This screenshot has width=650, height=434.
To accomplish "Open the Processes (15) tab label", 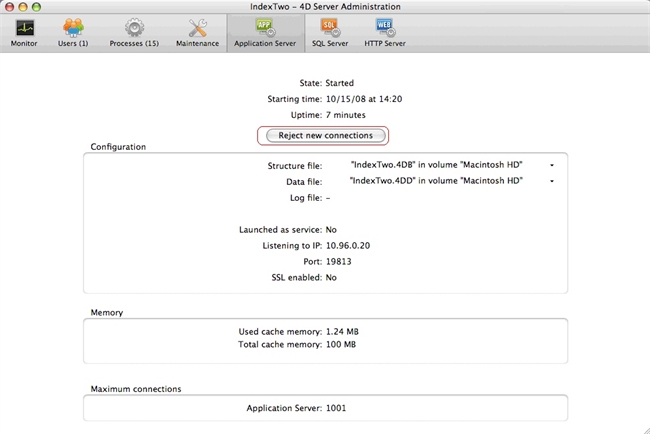I will click(x=134, y=44).
